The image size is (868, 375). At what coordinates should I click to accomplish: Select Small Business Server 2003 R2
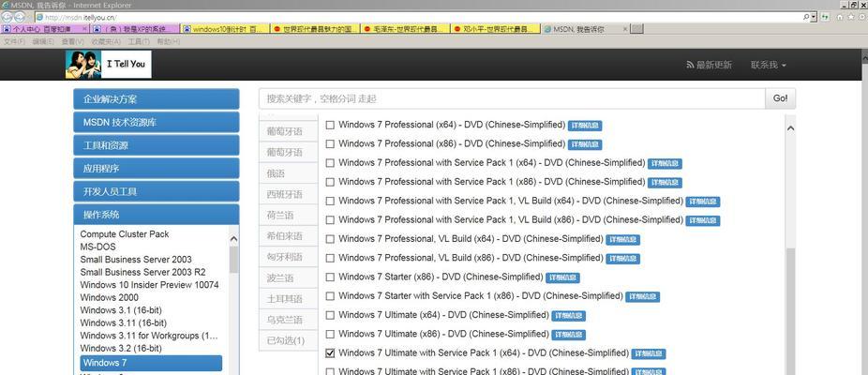(x=142, y=272)
